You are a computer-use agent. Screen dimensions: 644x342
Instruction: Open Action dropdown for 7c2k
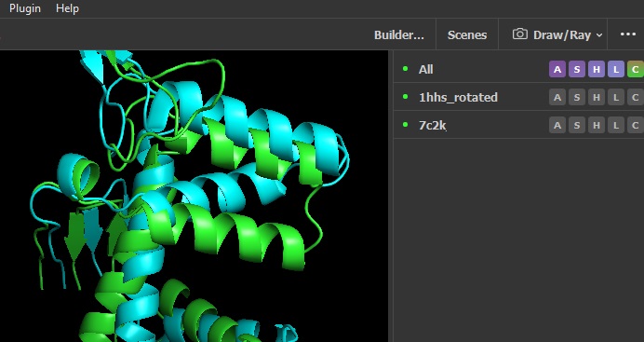(557, 126)
